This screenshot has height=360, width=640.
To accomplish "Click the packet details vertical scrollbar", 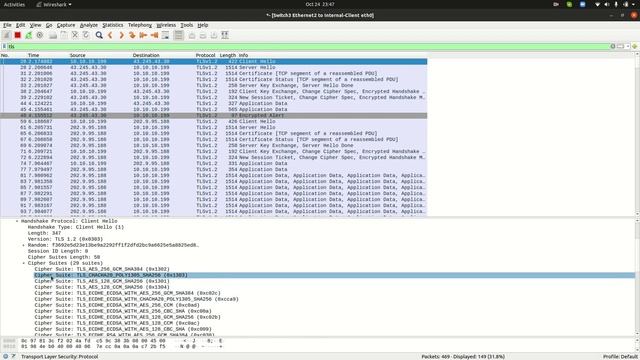I will [637, 278].
